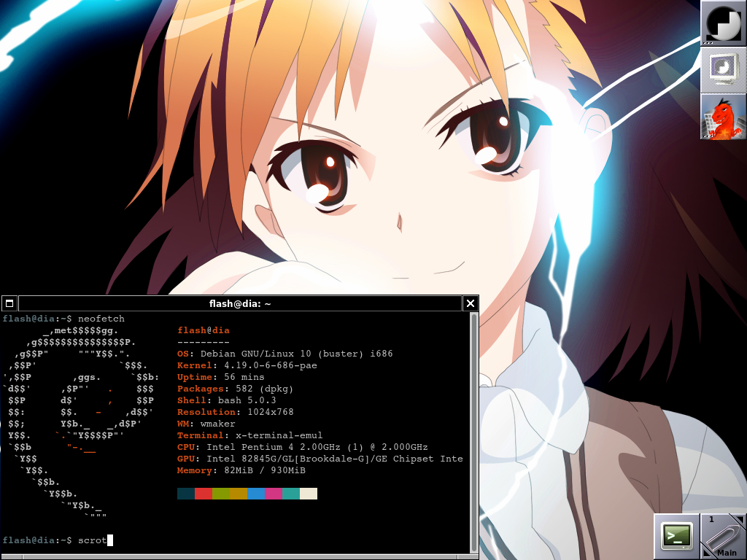Click the terminal's vertical scrollbar
Viewport: 747px width, 560px height.
[x=473, y=432]
